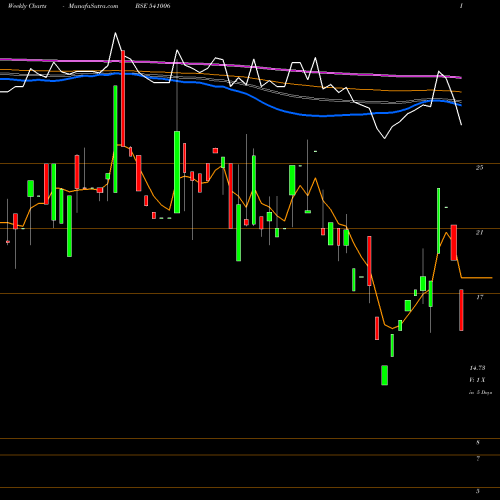
Task: Click the 'in 5 Days' text
Action: click(x=480, y=393)
